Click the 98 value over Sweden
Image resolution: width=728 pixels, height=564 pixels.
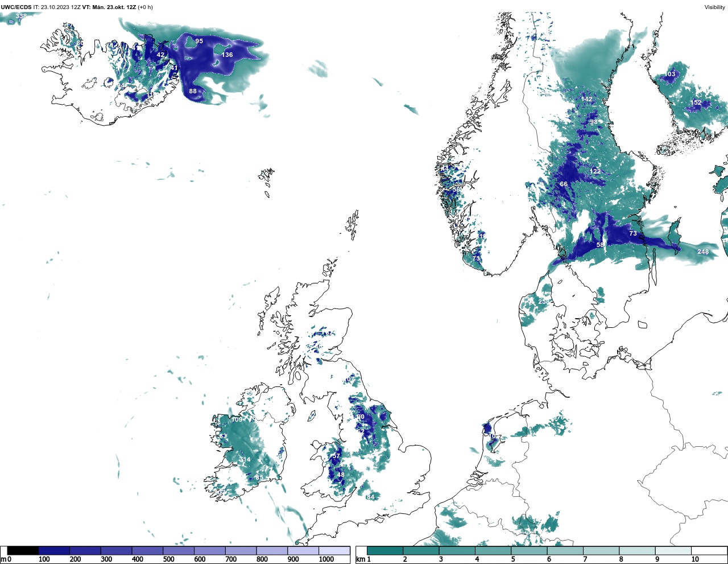[x=594, y=122]
